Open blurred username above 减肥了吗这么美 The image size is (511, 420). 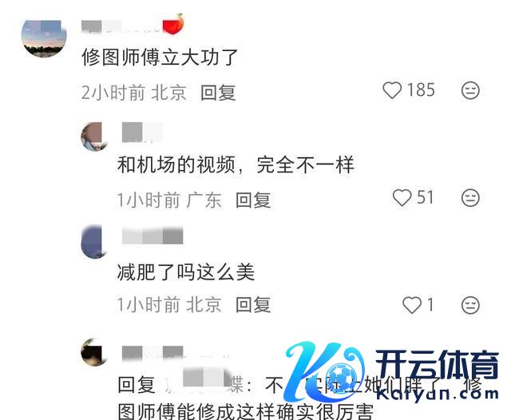[x=153, y=236]
